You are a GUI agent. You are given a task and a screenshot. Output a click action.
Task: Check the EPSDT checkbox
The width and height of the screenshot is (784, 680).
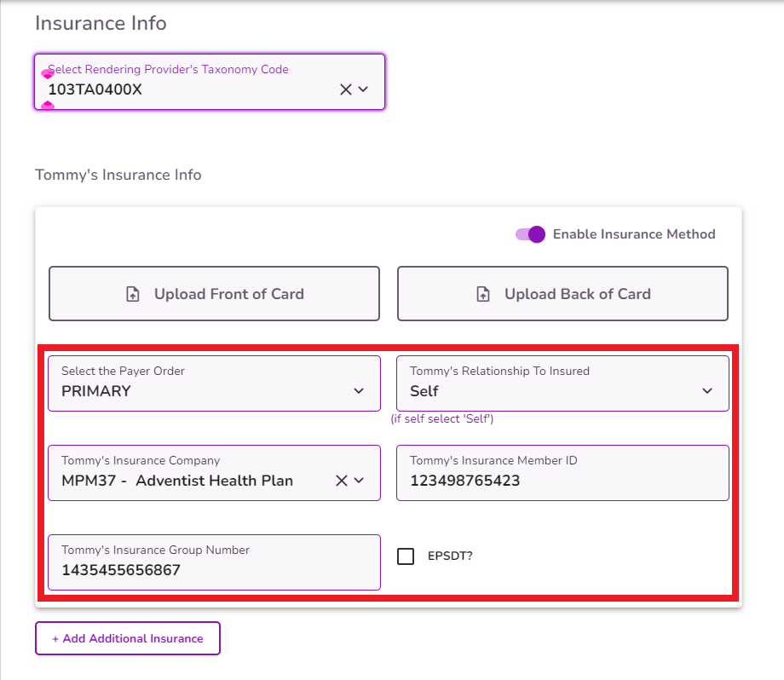coord(407,556)
